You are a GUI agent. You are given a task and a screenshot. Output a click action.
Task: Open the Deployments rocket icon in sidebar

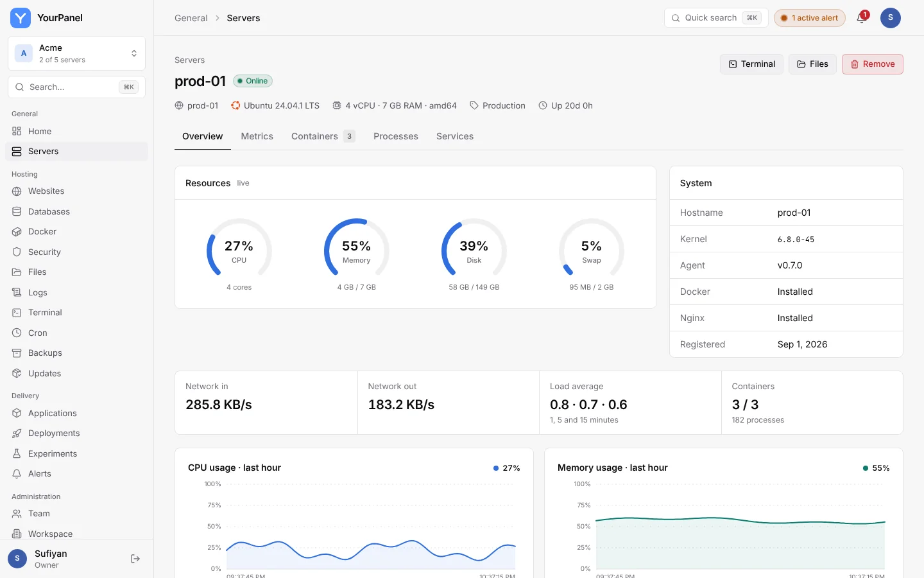point(17,433)
